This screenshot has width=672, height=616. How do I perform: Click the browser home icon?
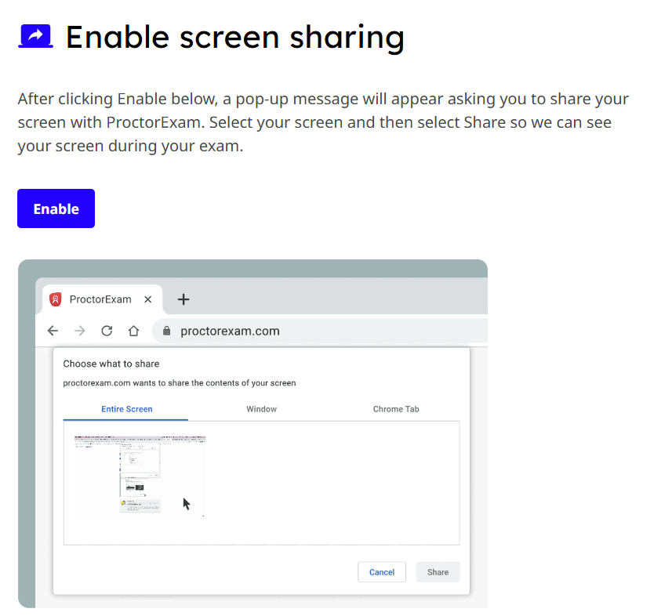133,331
